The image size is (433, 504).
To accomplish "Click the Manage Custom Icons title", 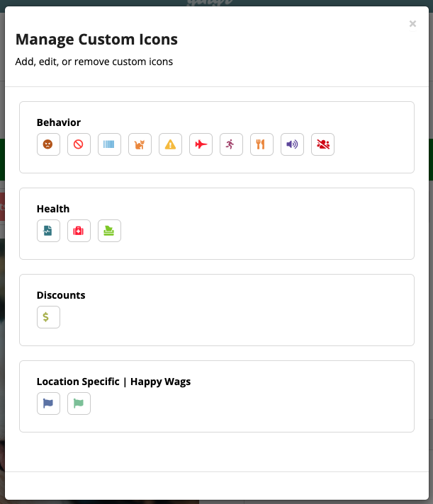I will click(96, 40).
